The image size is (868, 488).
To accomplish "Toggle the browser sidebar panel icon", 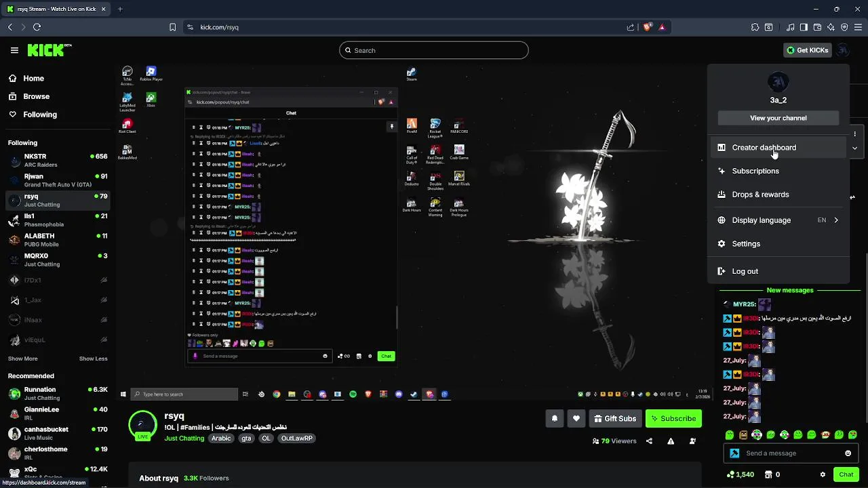I will [x=804, y=27].
